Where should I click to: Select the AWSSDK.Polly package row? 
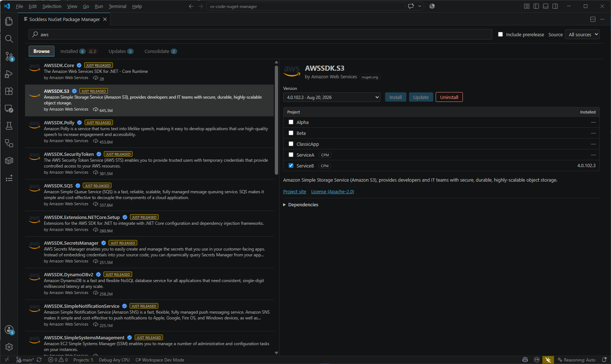pyautogui.click(x=149, y=132)
